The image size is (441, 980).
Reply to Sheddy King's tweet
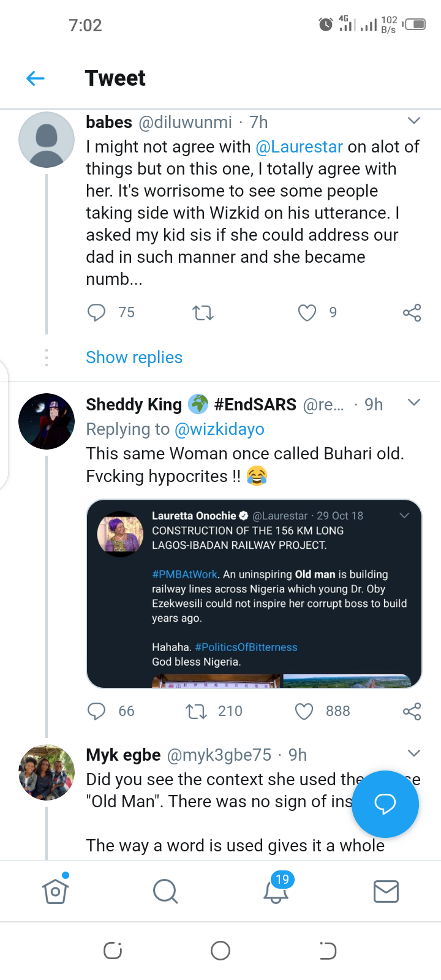pyautogui.click(x=97, y=711)
